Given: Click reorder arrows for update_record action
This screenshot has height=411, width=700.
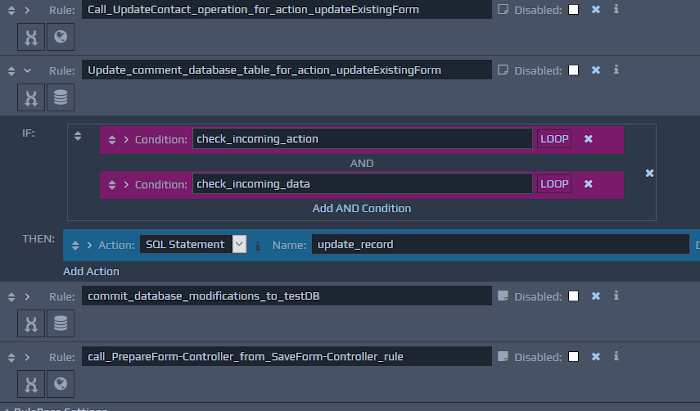Looking at the screenshot, I should (75, 245).
